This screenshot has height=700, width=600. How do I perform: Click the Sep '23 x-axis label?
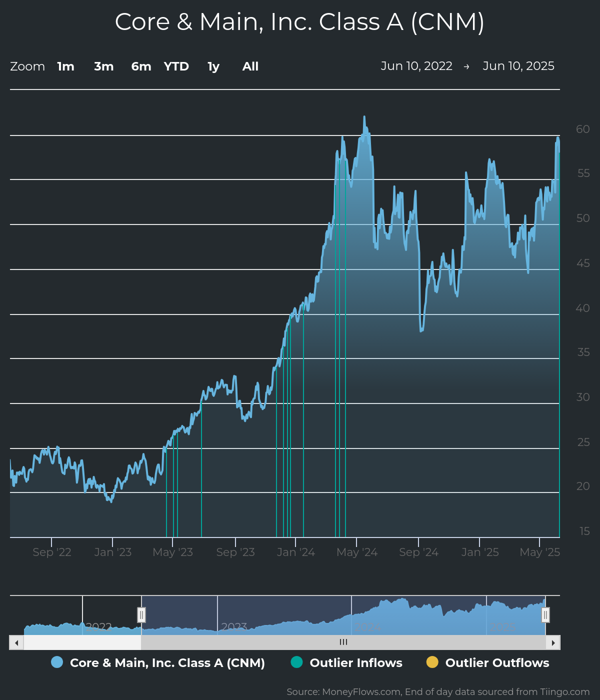[235, 552]
